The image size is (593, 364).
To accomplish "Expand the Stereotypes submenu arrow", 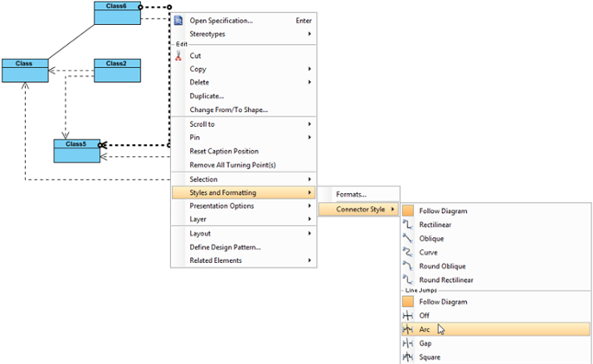I will pyautogui.click(x=309, y=34).
